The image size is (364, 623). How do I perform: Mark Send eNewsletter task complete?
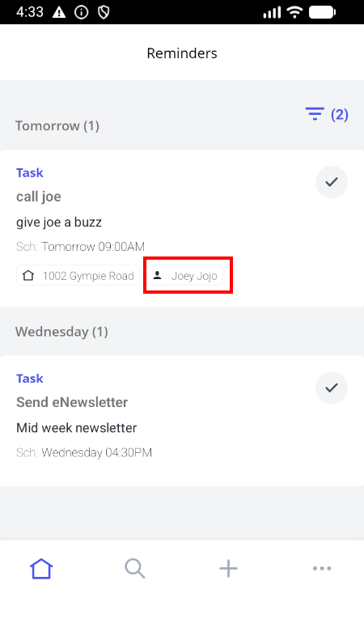332,388
